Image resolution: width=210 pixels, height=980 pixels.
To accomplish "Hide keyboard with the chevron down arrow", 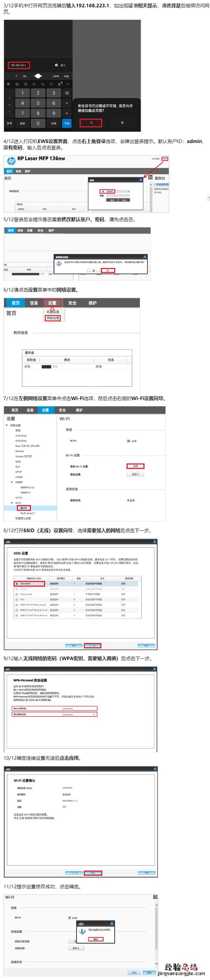I will [x=68, y=84].
